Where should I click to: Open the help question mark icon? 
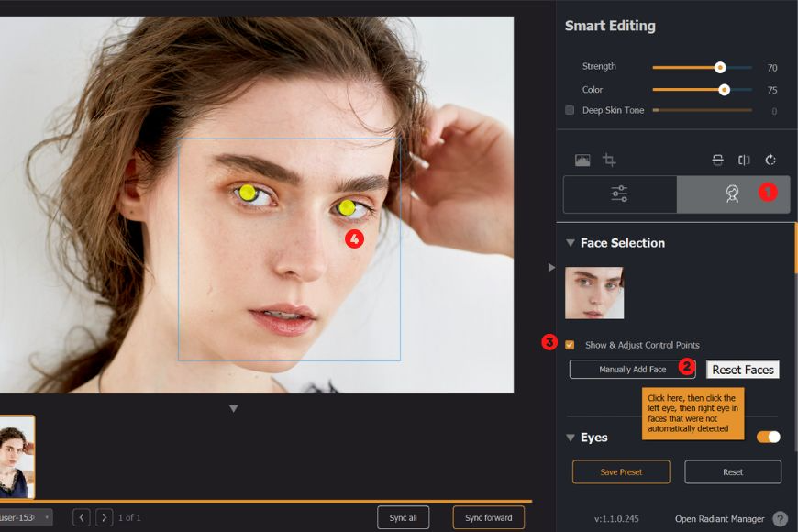coord(780,518)
